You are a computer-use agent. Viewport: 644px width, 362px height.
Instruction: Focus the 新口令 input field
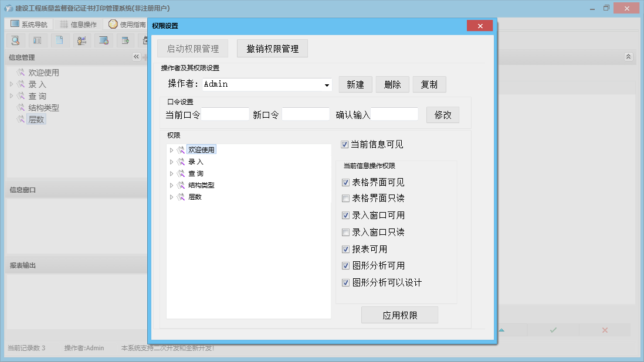coord(306,114)
